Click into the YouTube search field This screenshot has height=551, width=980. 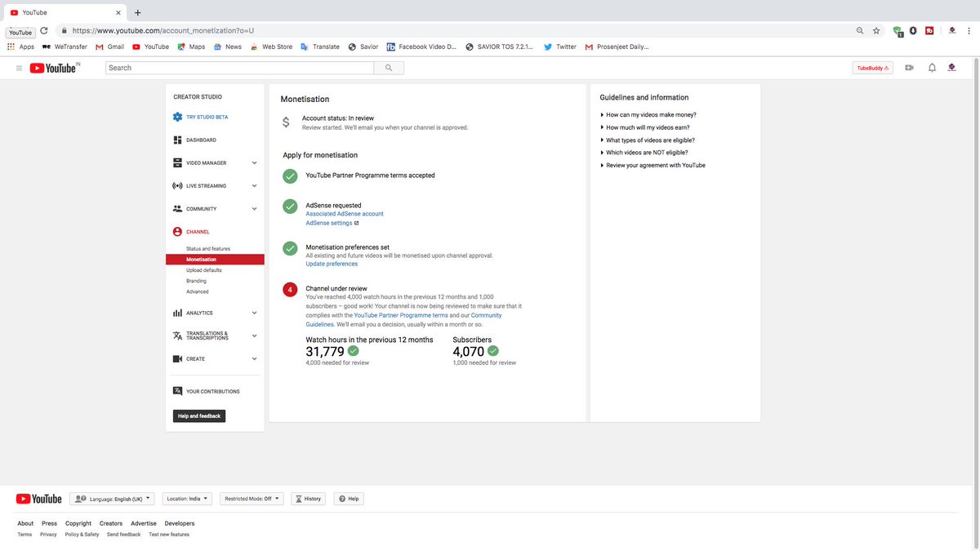240,68
